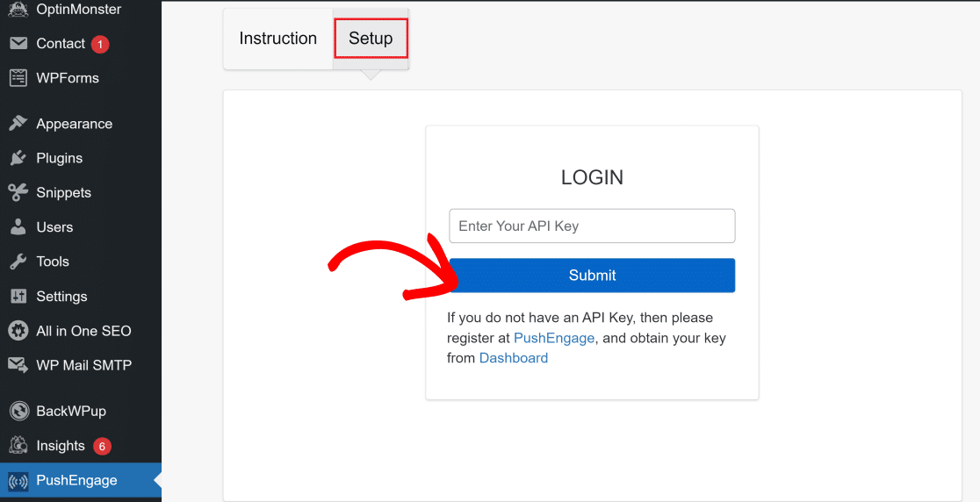Click the Snippets scissors icon

click(18, 192)
